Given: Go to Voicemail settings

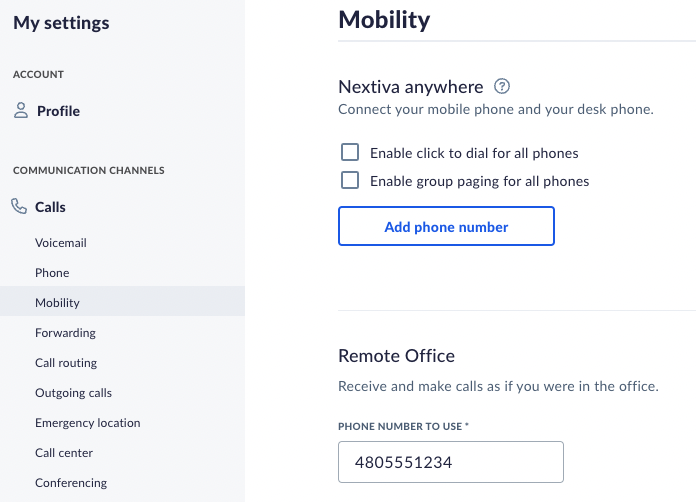Looking at the screenshot, I should tap(61, 243).
